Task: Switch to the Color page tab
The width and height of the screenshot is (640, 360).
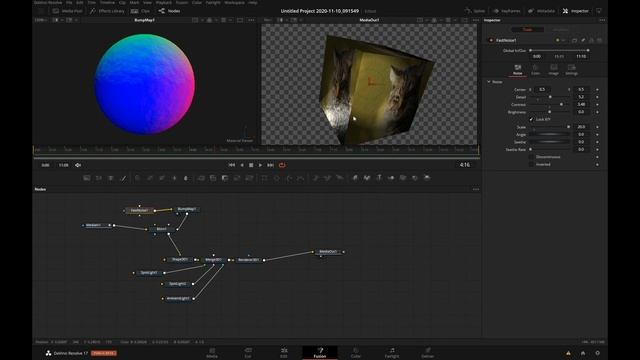Action: (356, 353)
